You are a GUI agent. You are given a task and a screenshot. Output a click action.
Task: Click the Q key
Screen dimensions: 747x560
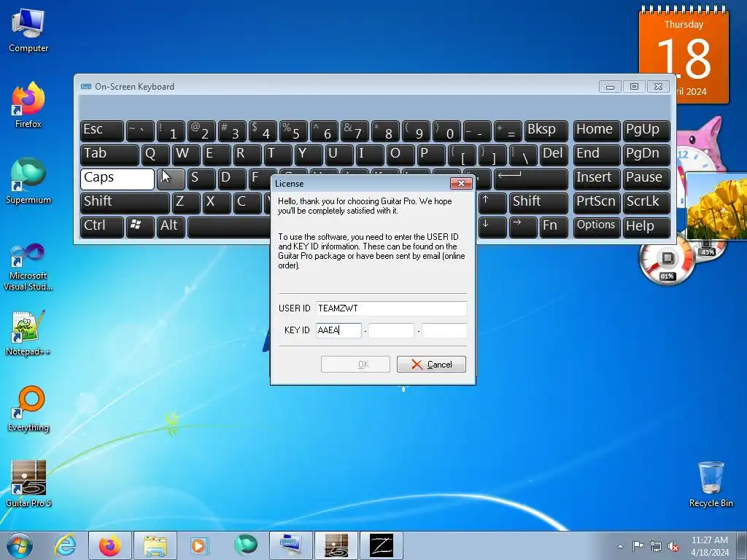pos(155,155)
